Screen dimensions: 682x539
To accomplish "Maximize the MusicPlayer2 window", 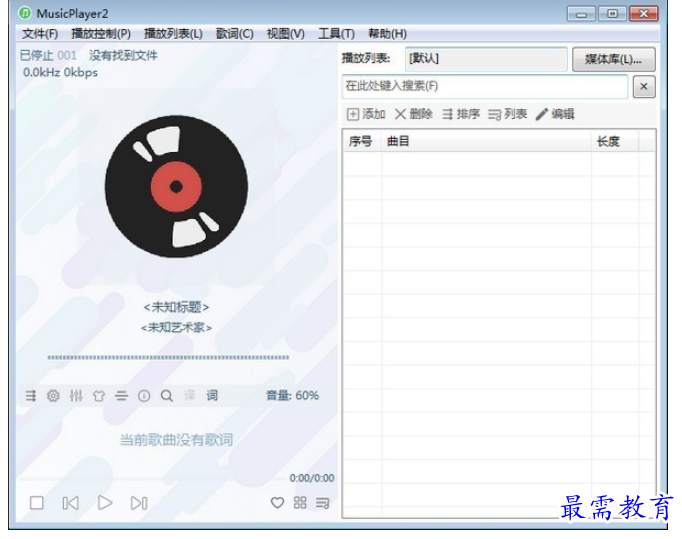I will (x=612, y=14).
